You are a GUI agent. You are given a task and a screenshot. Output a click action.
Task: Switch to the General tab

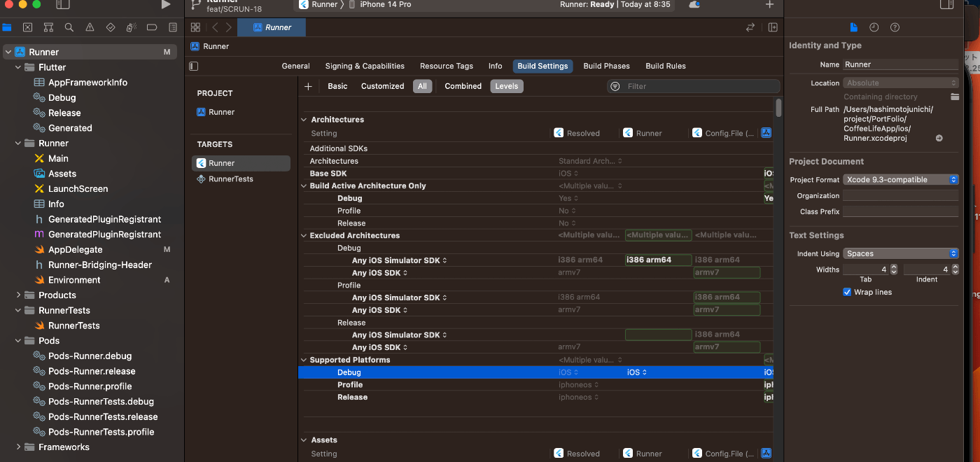point(295,66)
